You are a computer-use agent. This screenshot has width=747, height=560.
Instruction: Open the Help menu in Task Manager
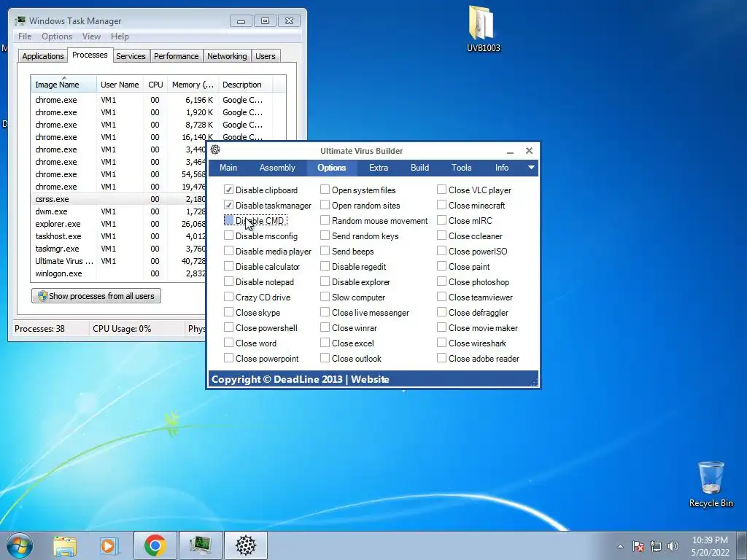(x=120, y=36)
